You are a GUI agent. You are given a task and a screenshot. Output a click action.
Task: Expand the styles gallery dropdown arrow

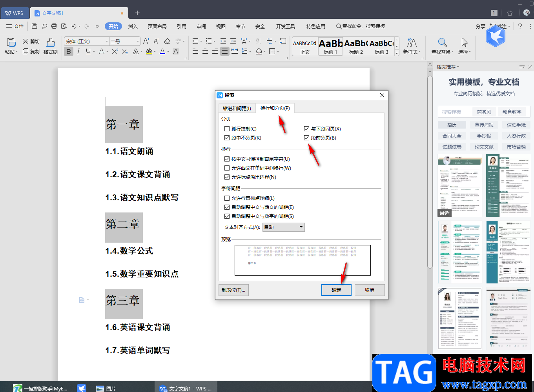pyautogui.click(x=397, y=53)
